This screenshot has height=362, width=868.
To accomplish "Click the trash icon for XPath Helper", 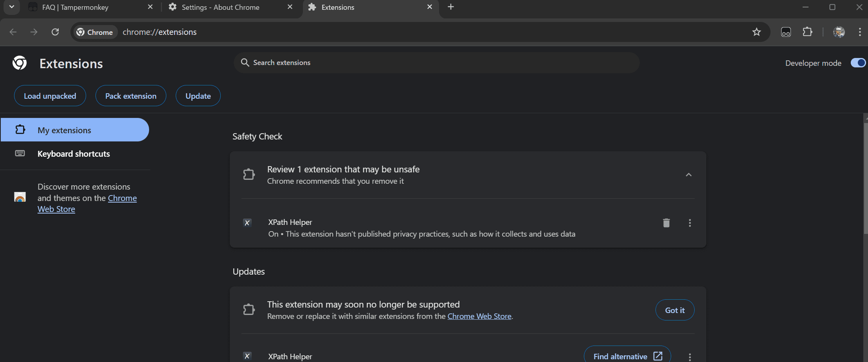I will tap(666, 223).
